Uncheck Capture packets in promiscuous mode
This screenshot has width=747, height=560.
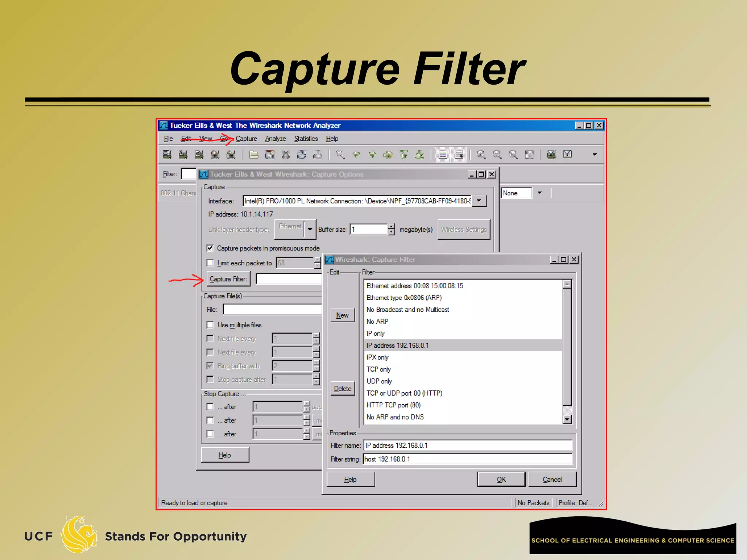210,248
